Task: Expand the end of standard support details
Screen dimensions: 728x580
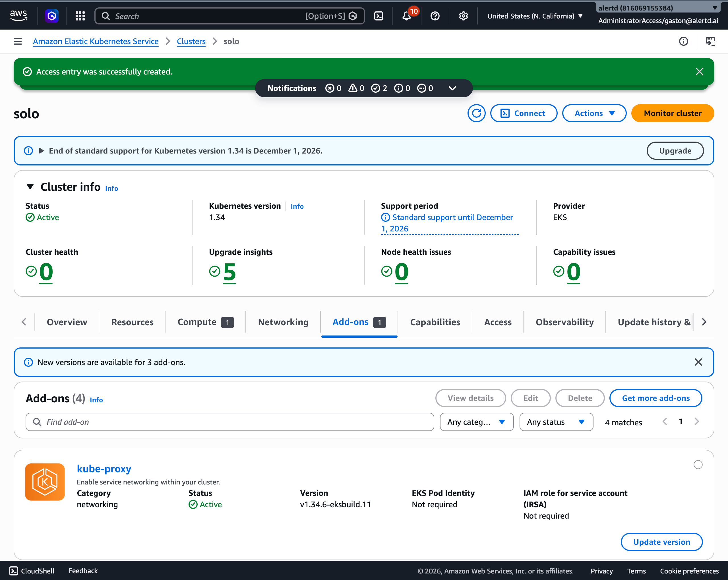Action: point(42,151)
